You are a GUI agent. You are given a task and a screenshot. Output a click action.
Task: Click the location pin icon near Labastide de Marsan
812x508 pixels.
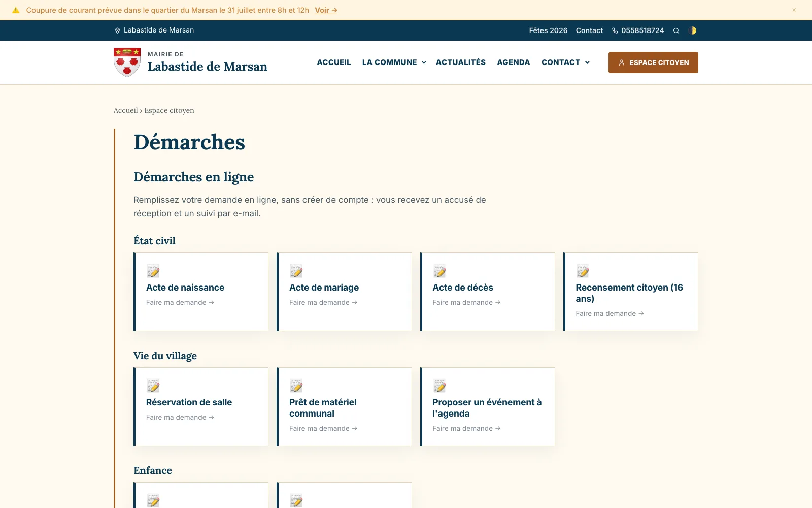pos(117,30)
